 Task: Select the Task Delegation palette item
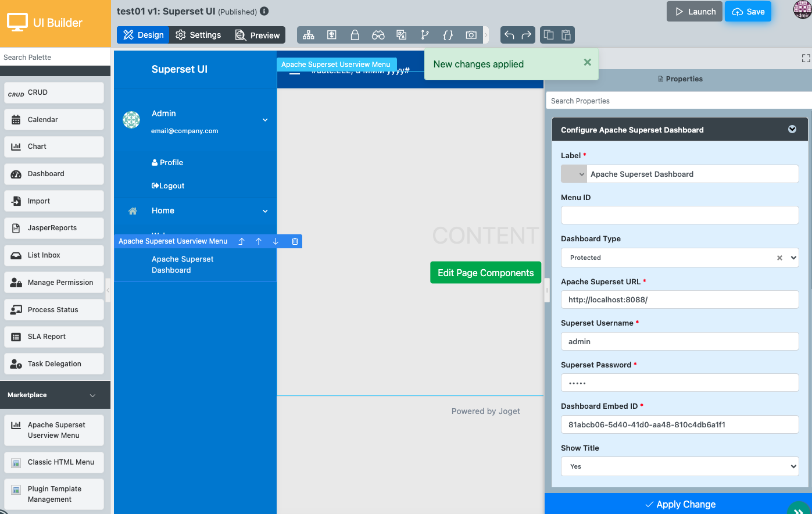click(x=54, y=364)
